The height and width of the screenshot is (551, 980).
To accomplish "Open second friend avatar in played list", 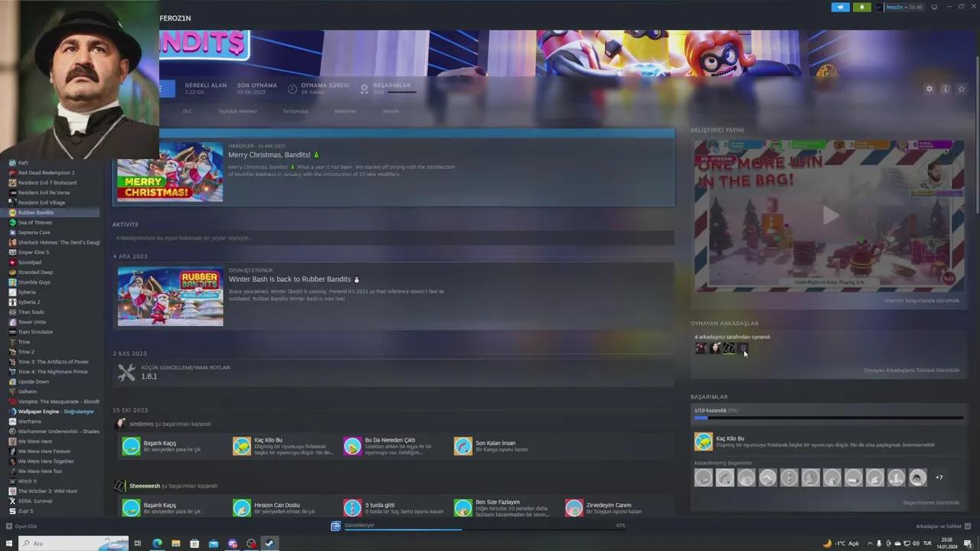I will [x=714, y=348].
